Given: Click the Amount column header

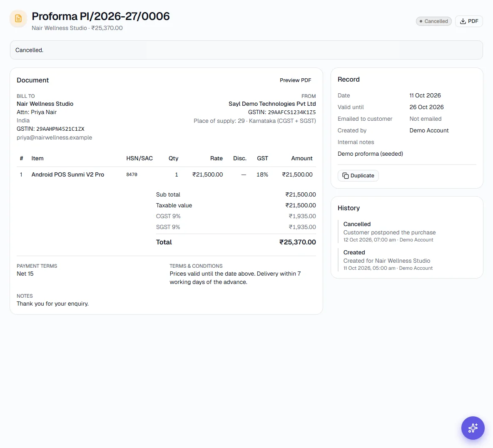Looking at the screenshot, I should coord(301,159).
